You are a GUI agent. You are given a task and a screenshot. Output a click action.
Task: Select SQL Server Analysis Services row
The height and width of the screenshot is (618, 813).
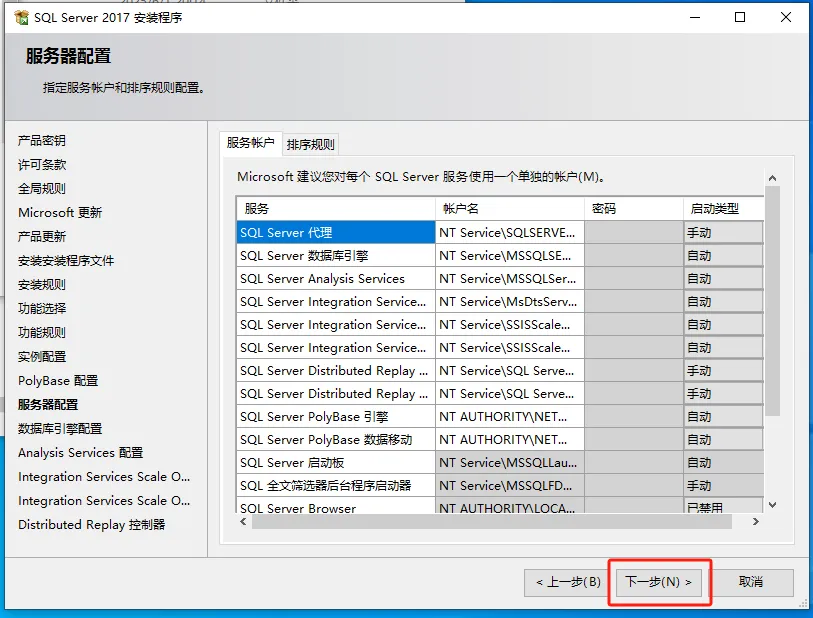[335, 278]
